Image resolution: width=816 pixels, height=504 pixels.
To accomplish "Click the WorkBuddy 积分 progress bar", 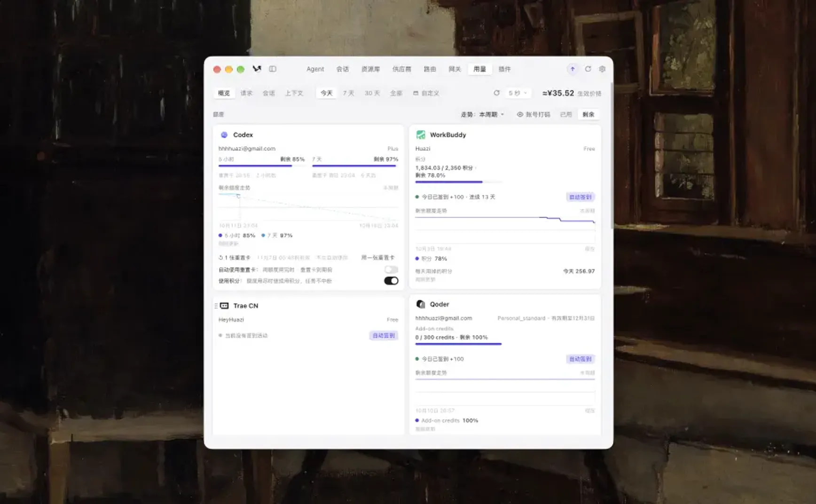I will point(458,182).
